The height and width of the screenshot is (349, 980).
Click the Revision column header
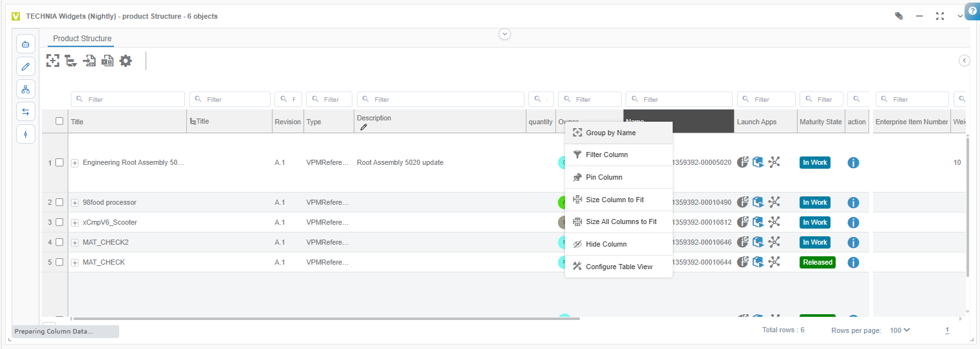coord(287,122)
